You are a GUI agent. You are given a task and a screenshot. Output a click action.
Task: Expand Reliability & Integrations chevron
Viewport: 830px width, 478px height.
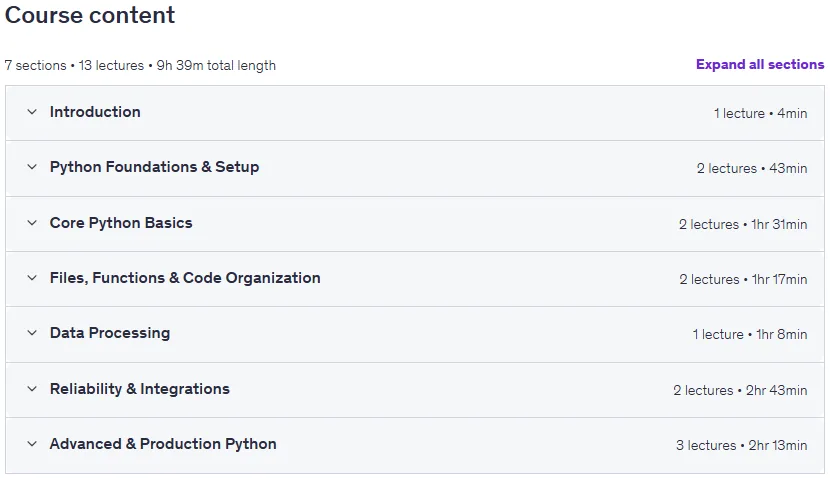[32, 389]
